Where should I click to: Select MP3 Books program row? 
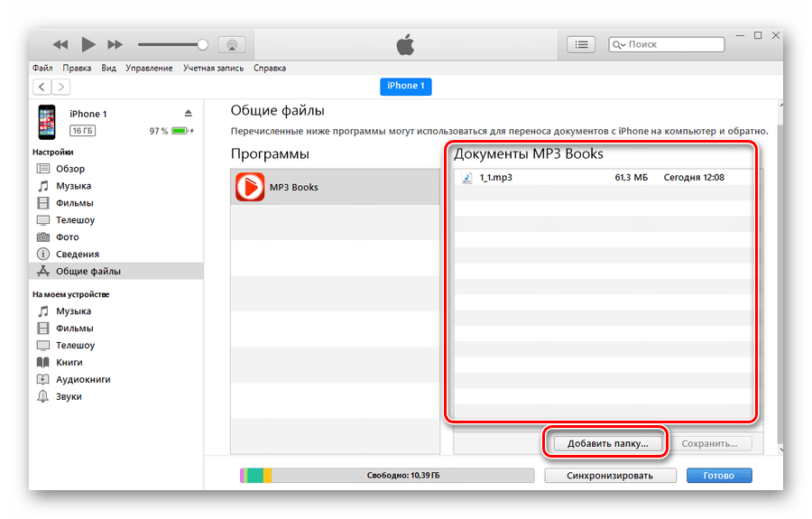(335, 187)
